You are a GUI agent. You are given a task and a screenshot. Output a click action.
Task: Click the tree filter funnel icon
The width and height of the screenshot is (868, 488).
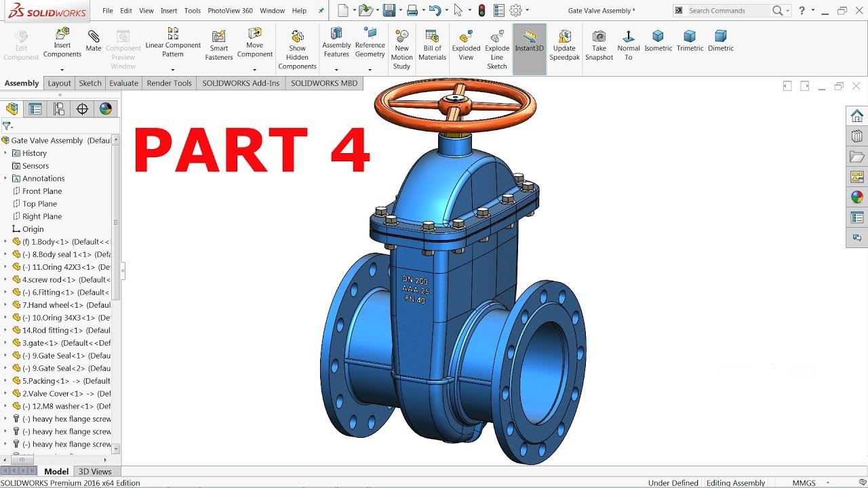pos(6,126)
